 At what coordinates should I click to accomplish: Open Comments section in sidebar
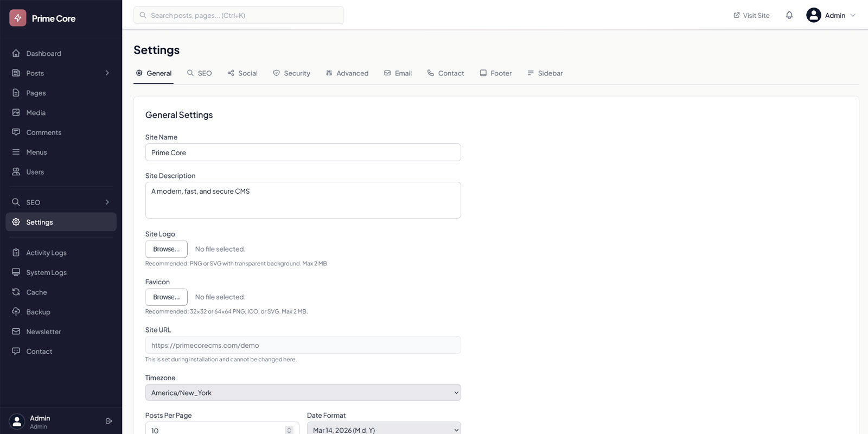(43, 132)
